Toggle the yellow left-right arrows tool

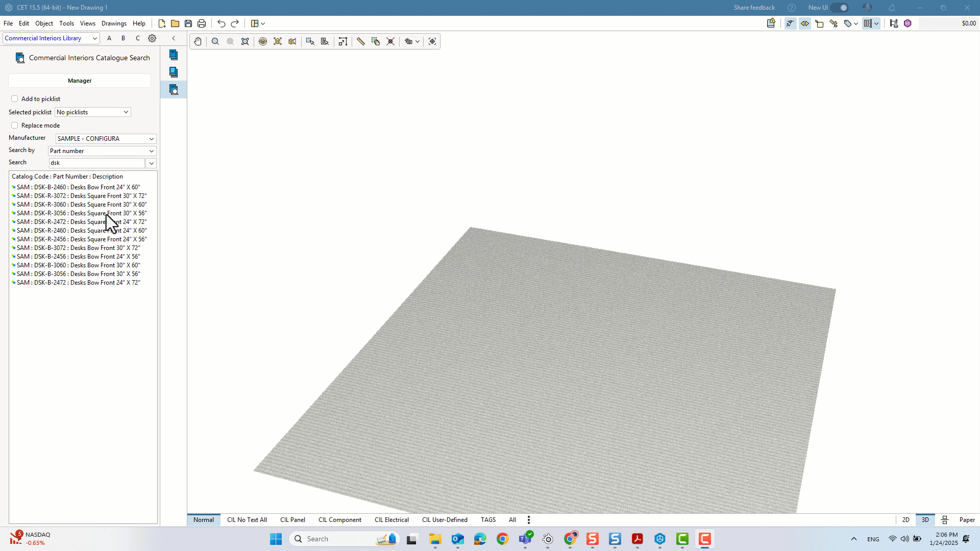[x=805, y=23]
